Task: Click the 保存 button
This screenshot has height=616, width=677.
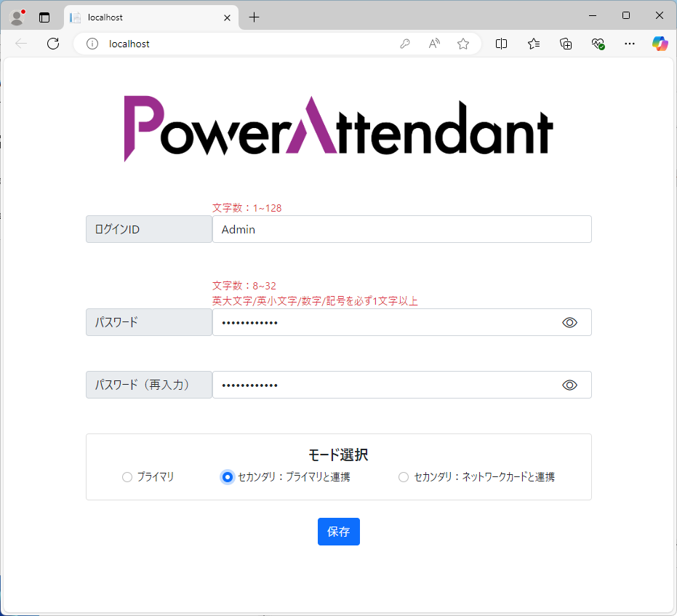Action: point(338,532)
